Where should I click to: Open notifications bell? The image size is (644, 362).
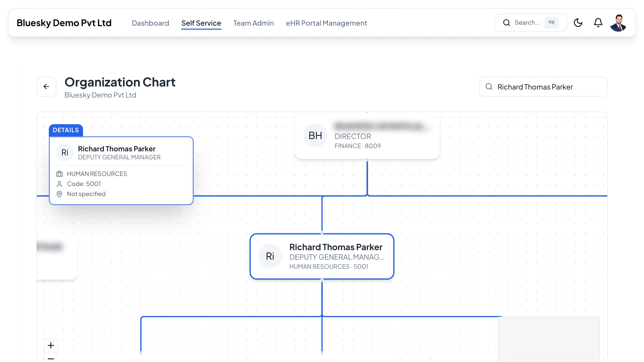[x=598, y=23]
